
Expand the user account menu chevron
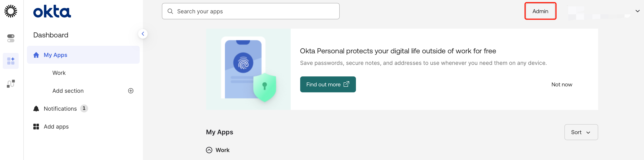(x=637, y=11)
